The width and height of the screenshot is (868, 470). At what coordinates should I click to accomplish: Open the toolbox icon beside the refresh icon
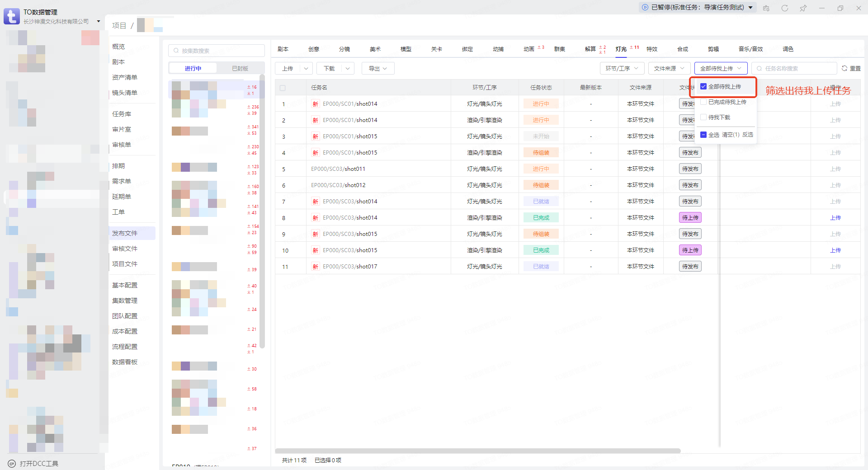point(766,8)
